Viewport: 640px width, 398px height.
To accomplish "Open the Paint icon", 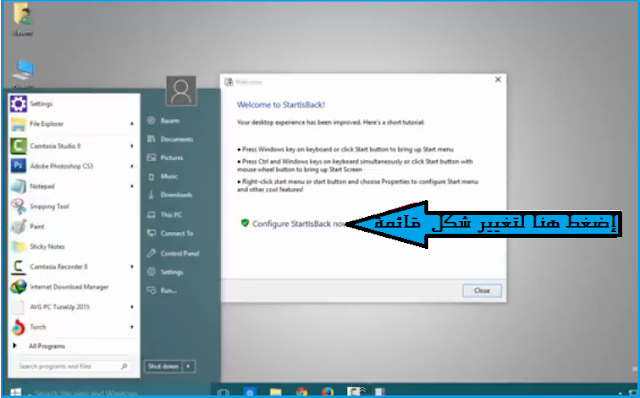I will (19, 227).
